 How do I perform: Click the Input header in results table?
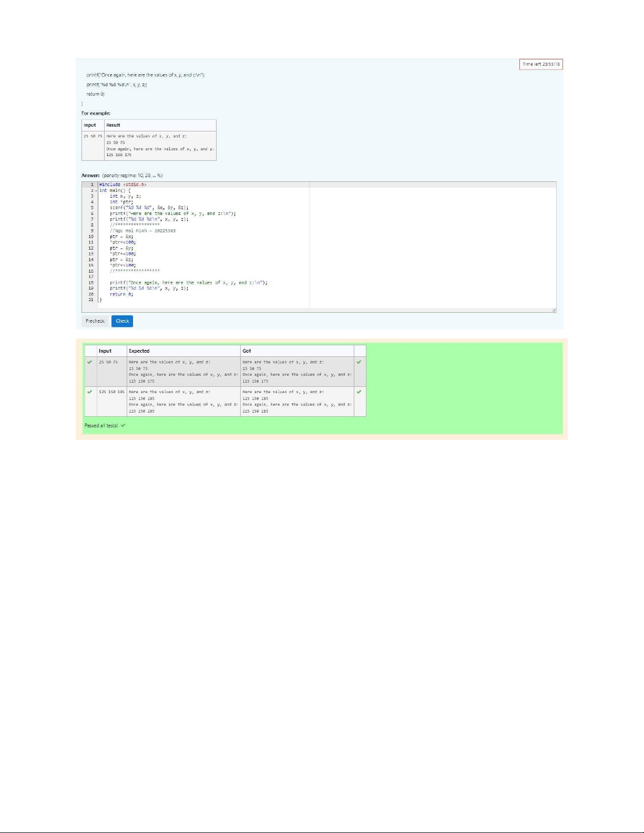tap(105, 351)
